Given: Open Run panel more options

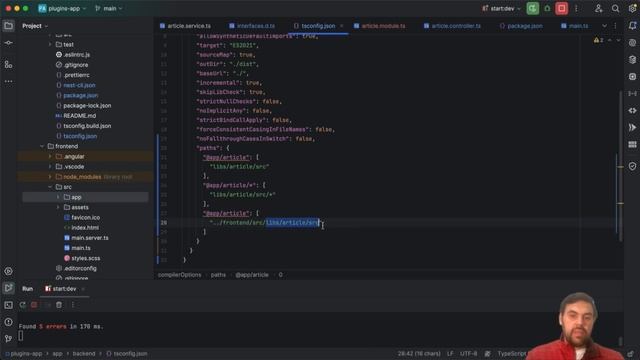Looking at the screenshot, I should click(73, 305).
